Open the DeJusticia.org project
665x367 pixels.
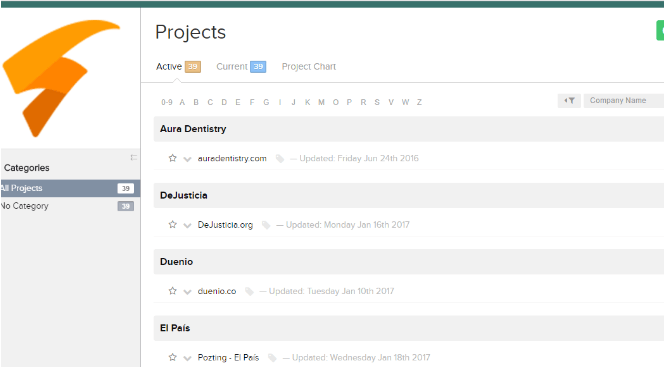[225, 225]
